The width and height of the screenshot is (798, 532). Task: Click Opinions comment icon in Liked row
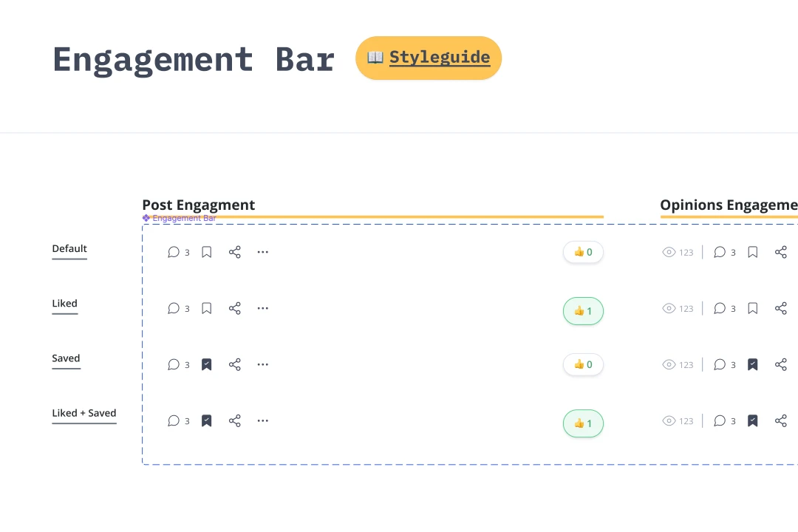[720, 309]
